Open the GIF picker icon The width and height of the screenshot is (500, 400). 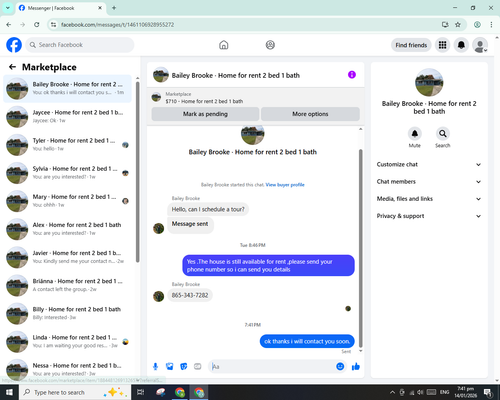[x=198, y=367]
